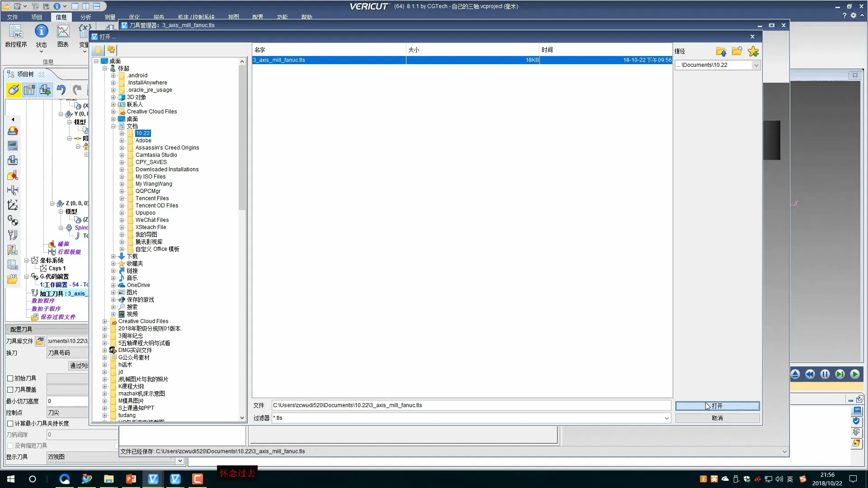Click the yellow star favorites icon in dialog

[753, 52]
